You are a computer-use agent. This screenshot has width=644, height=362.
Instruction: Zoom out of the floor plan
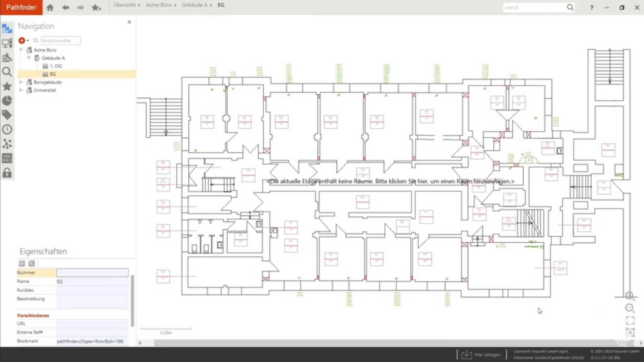630,308
